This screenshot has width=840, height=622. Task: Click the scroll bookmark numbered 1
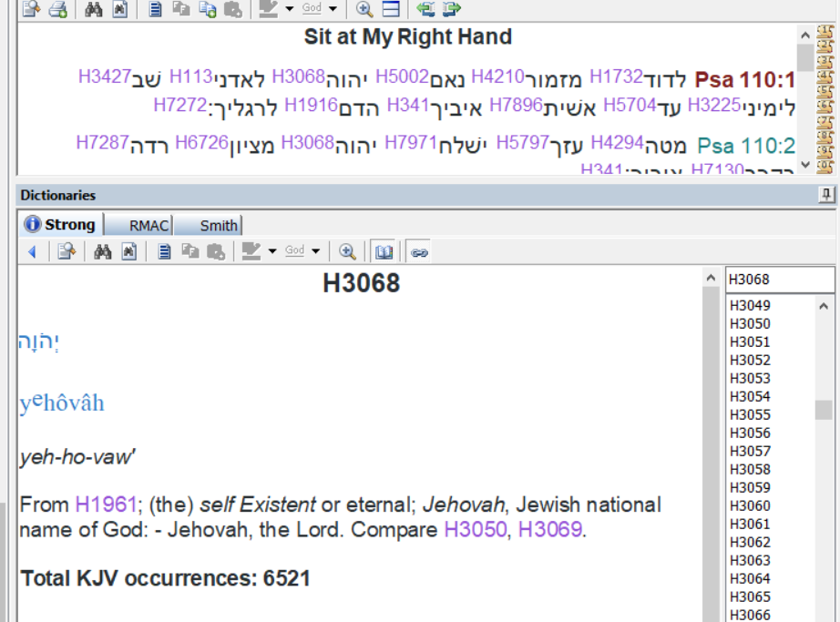825,34
